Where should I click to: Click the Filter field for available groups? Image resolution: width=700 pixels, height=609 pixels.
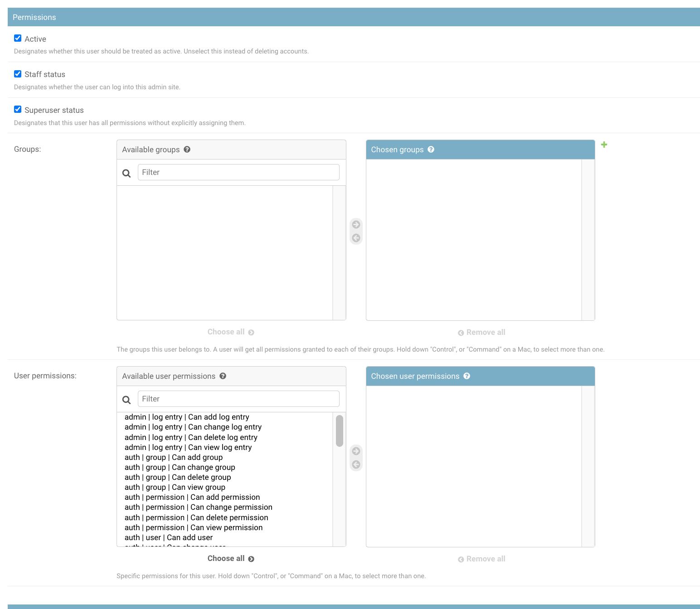click(238, 172)
